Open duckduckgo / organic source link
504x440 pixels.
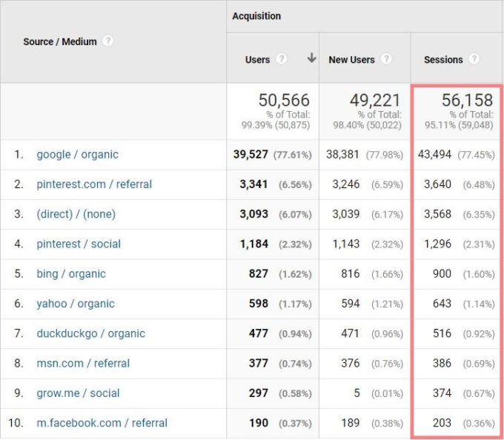[x=91, y=333]
